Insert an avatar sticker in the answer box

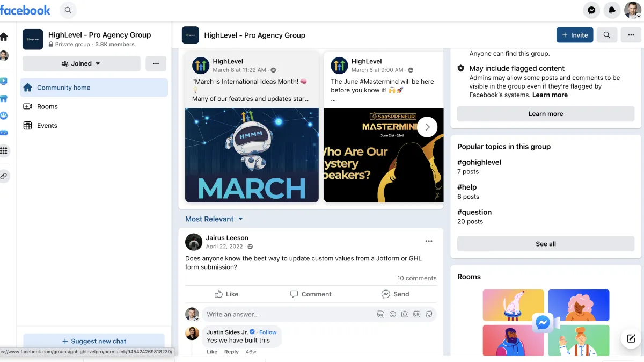(381, 314)
